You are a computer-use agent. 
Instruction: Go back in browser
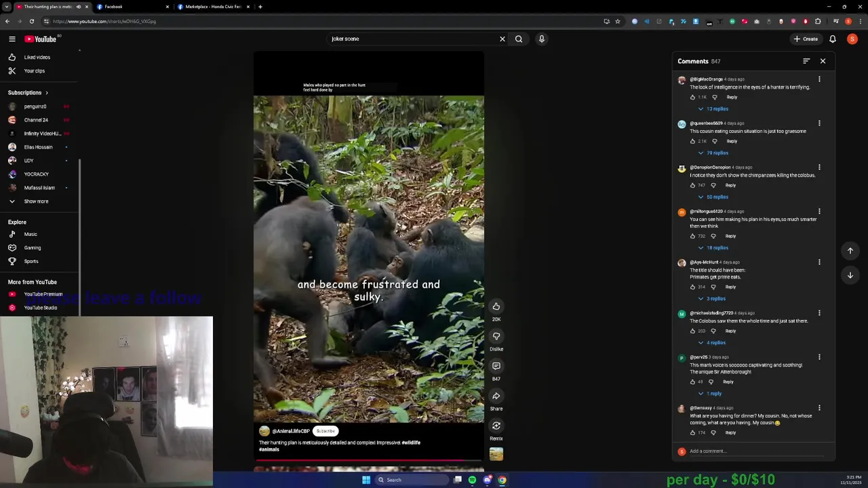point(7,21)
